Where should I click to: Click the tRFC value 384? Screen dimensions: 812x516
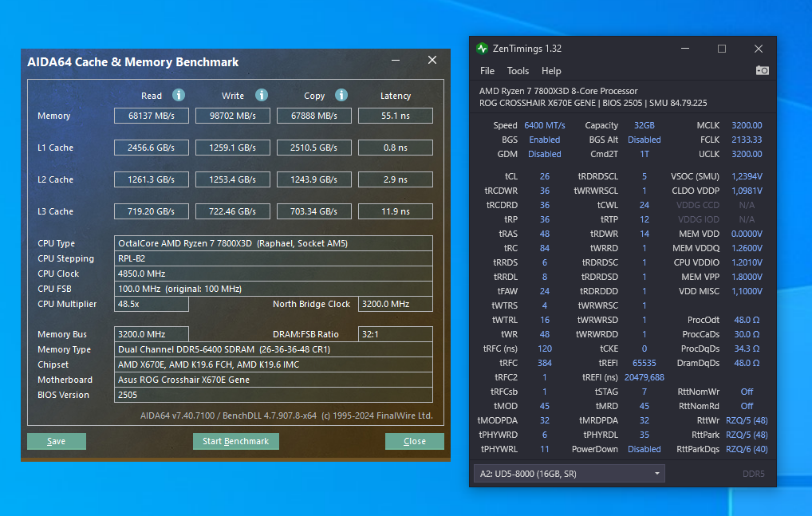[x=544, y=364]
